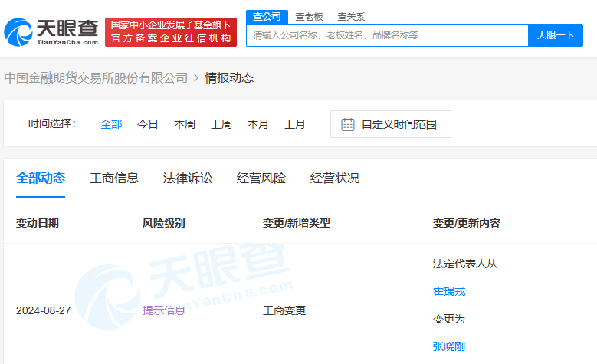This screenshot has height=364, width=597.
Task: Switch to the 查关系 search tab
Action: [x=351, y=17]
